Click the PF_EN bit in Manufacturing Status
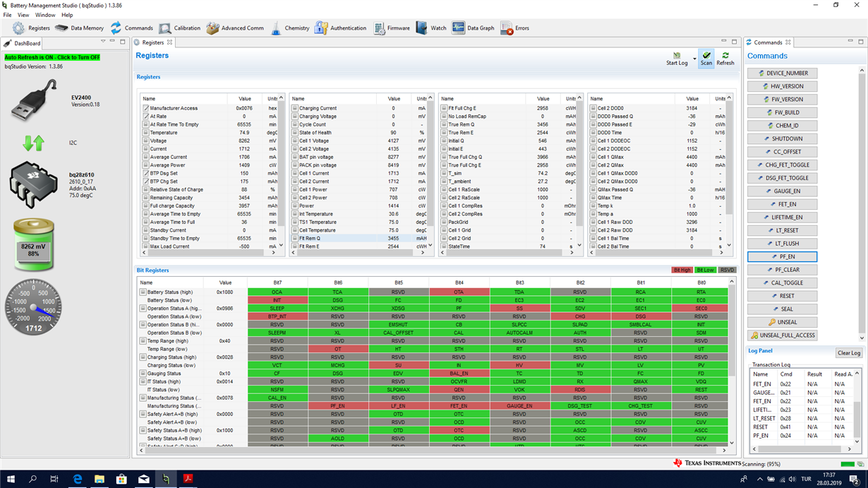This screenshot has width=868, height=488. pyautogui.click(x=337, y=406)
